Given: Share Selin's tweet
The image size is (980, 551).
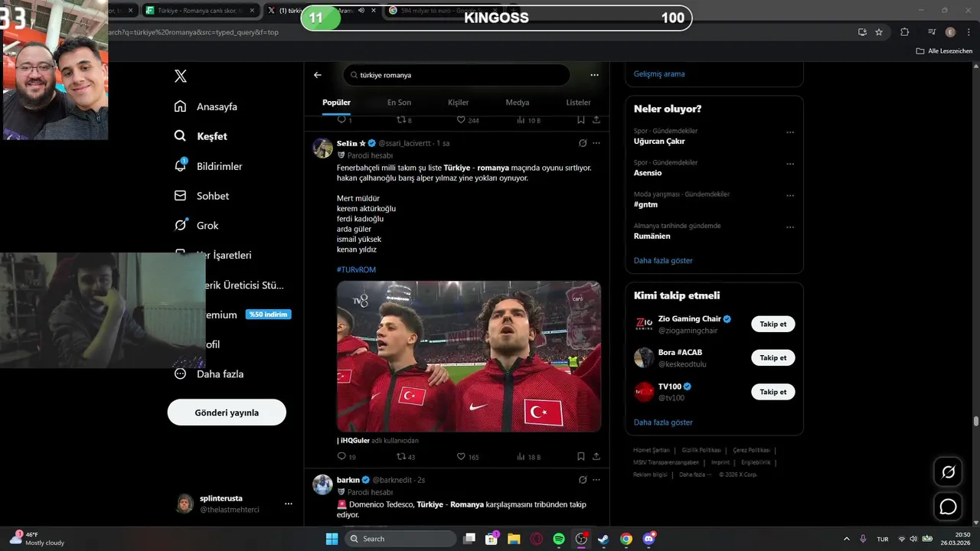Looking at the screenshot, I should point(596,457).
